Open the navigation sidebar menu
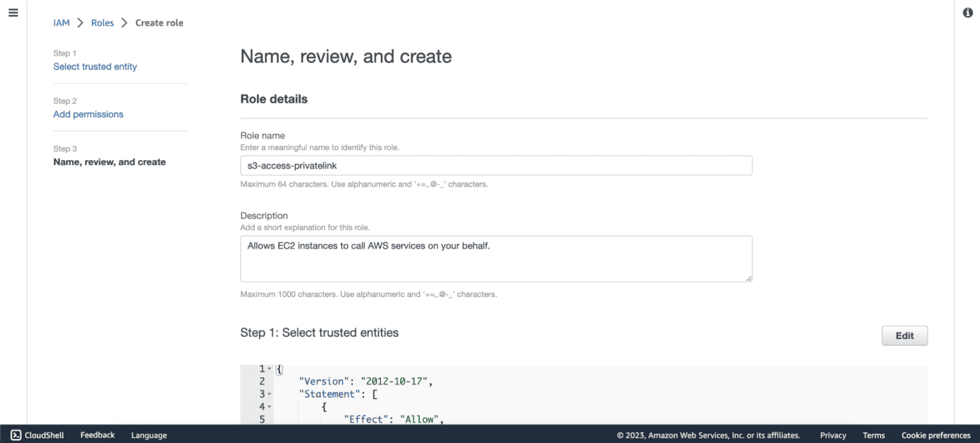The image size is (980, 443). click(x=13, y=12)
